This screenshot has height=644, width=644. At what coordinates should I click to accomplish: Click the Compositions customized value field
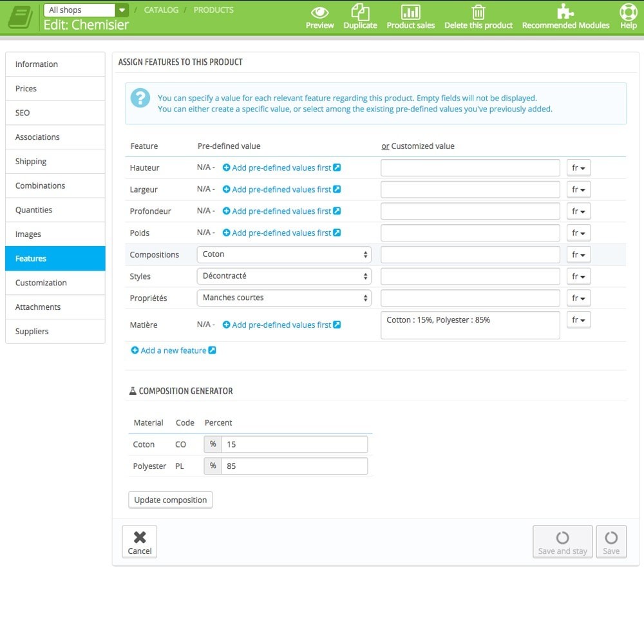point(470,254)
